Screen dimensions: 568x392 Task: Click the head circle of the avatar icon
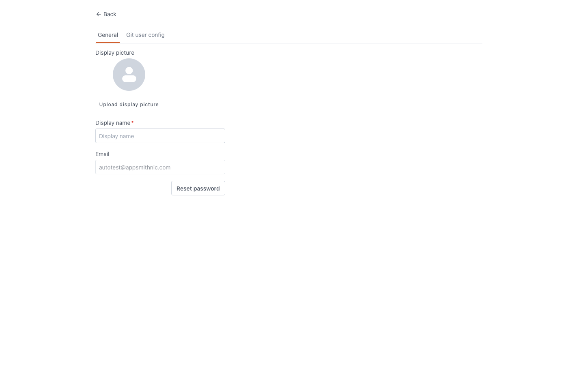(x=129, y=71)
